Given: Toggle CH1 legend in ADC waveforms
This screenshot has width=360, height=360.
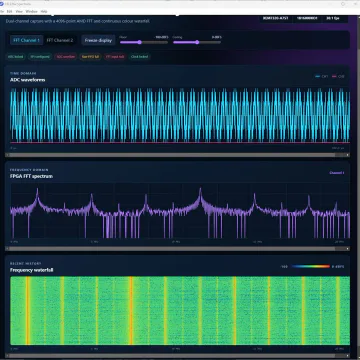Looking at the screenshot, I should pyautogui.click(x=322, y=76).
